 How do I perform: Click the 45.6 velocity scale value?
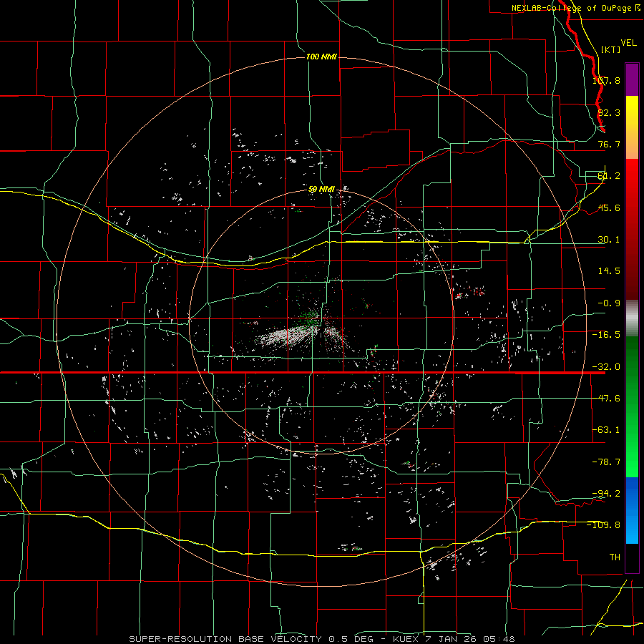click(x=609, y=208)
